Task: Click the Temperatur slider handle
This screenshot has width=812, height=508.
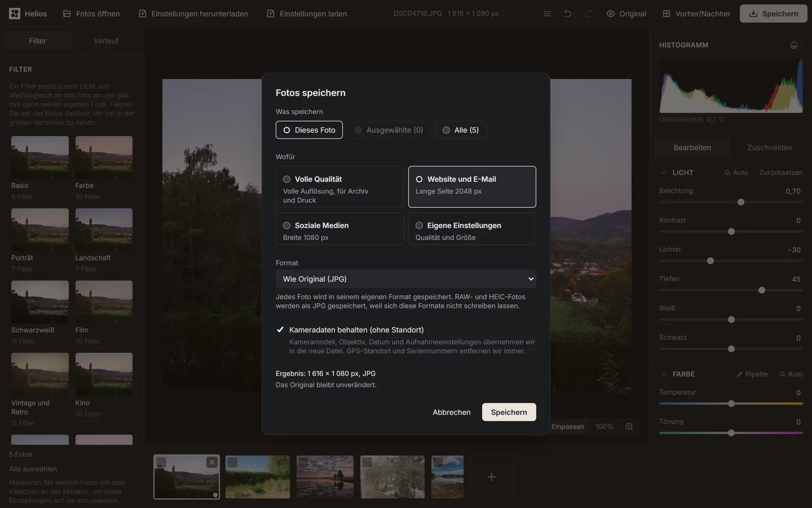Action: [x=731, y=404]
